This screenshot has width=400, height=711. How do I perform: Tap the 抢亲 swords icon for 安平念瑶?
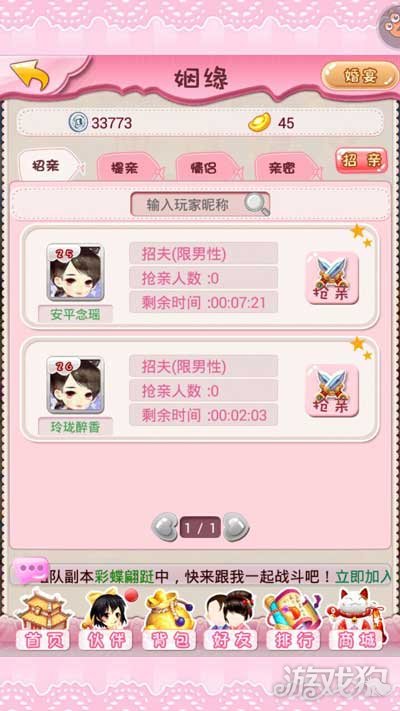click(x=332, y=278)
